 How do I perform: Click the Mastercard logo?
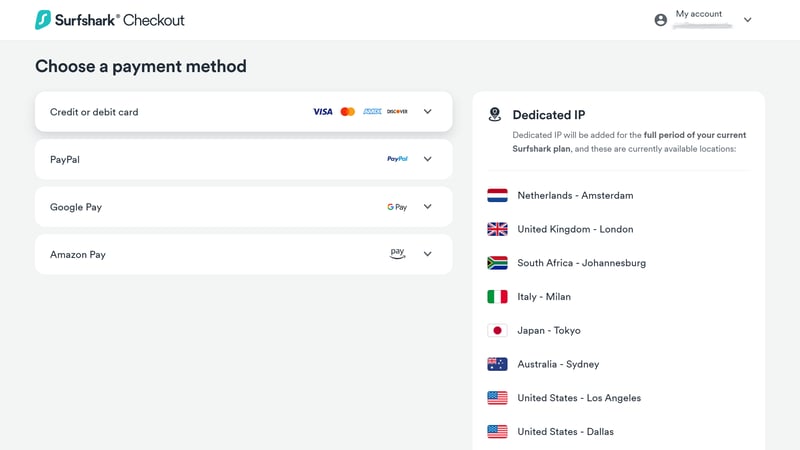(347, 112)
